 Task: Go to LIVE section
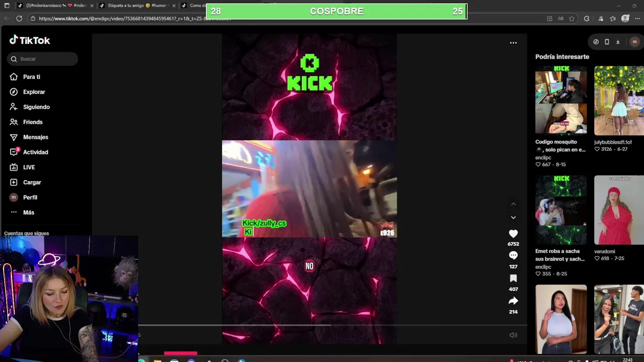29,167
